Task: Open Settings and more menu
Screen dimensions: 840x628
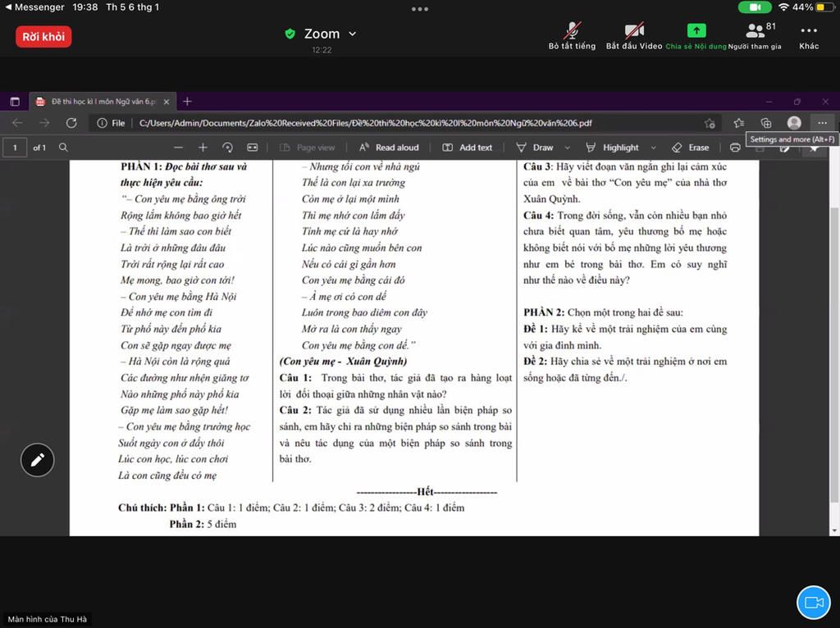Action: (822, 123)
